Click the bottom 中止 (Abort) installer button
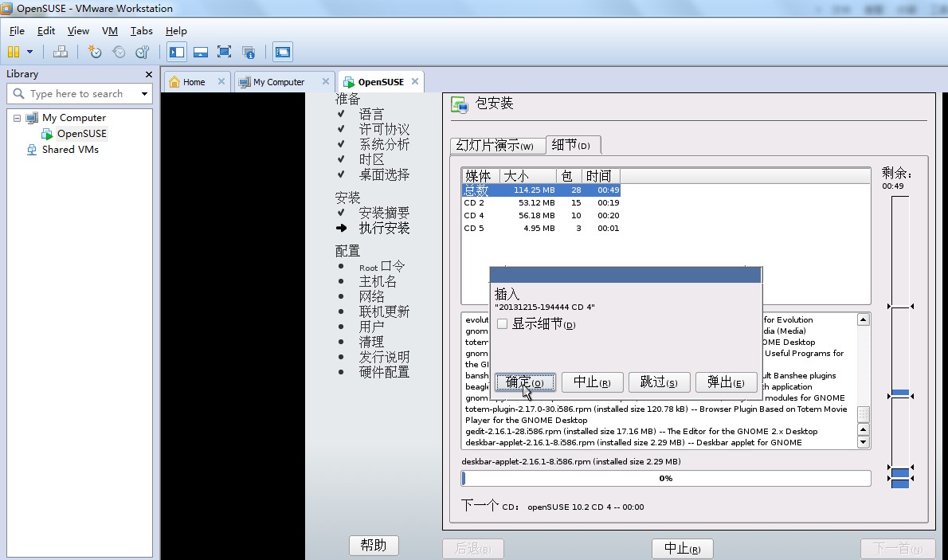Screen dimensions: 948x560 point(683,549)
